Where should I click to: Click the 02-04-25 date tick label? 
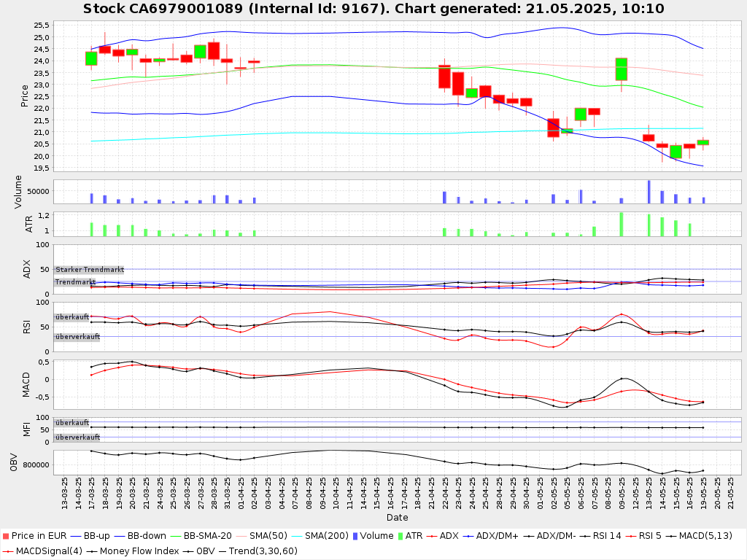click(x=255, y=494)
